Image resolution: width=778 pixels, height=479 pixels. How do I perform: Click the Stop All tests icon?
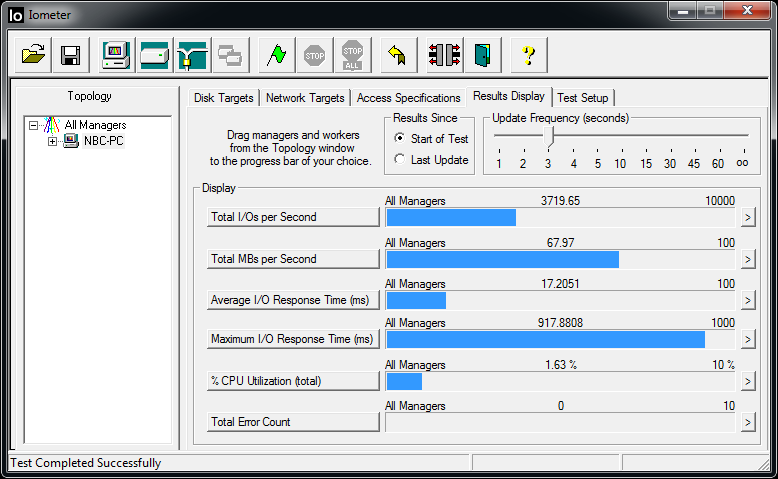pyautogui.click(x=352, y=55)
